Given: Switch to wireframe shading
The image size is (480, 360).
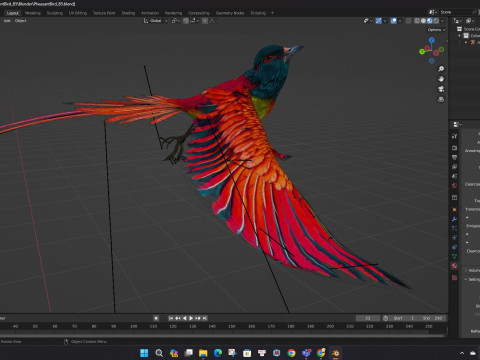Looking at the screenshot, I should click(x=417, y=21).
